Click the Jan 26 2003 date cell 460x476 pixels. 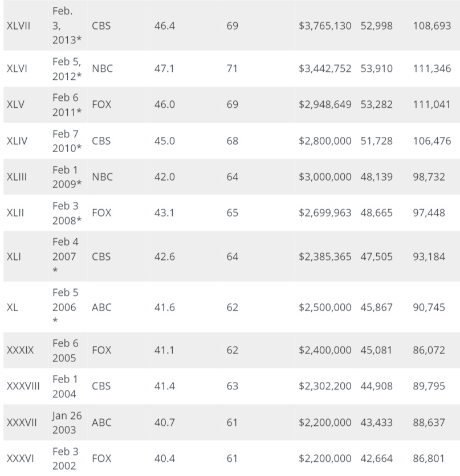pyautogui.click(x=67, y=422)
